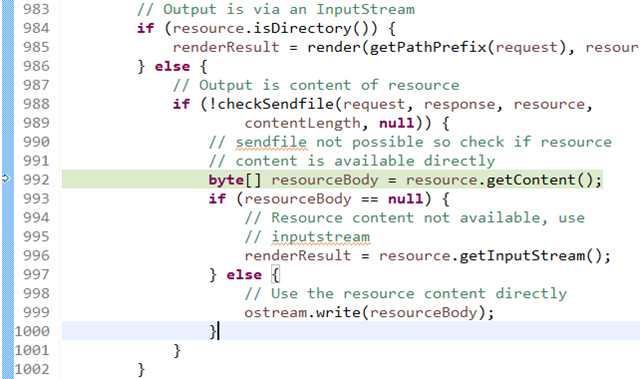Click the 'else' keyword on line 986

tap(172, 66)
